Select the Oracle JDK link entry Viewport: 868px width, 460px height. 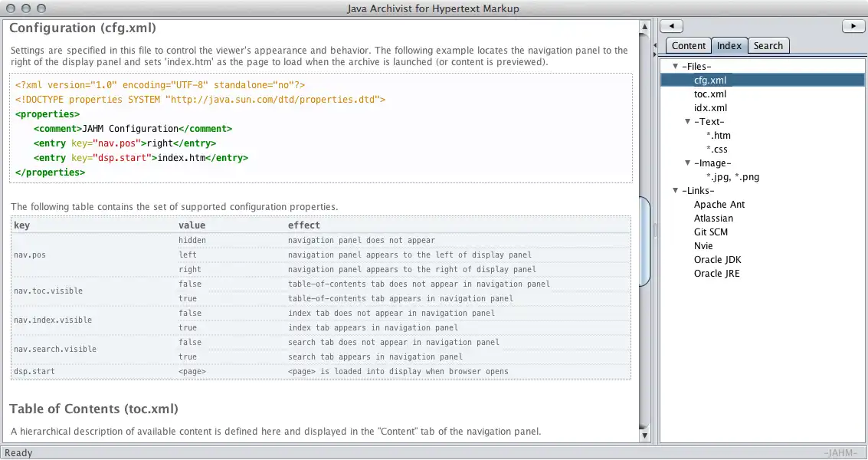click(x=717, y=260)
